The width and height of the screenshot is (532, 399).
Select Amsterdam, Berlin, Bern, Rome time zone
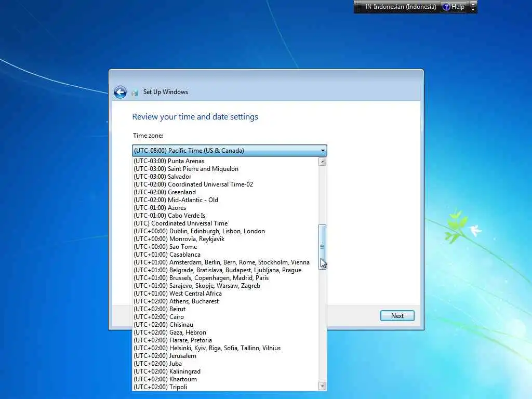coord(225,262)
